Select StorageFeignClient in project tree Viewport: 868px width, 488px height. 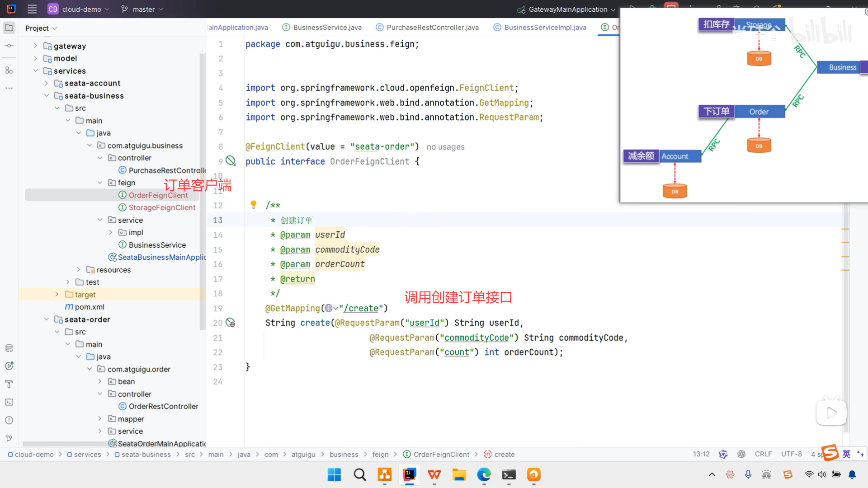(162, 207)
